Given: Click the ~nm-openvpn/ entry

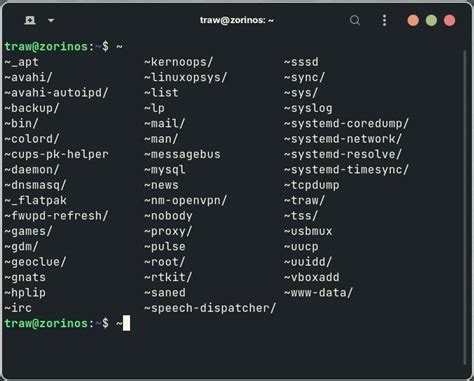Looking at the screenshot, I should click(x=186, y=200).
